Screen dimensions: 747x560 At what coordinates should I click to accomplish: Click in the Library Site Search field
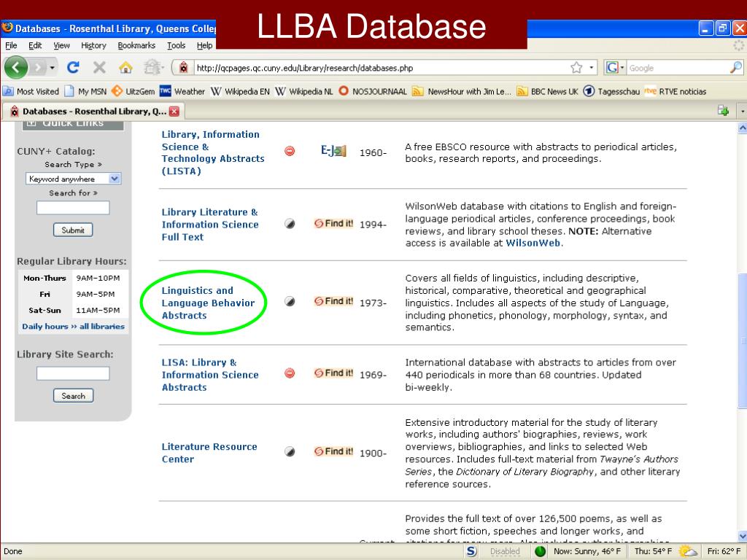pyautogui.click(x=73, y=373)
